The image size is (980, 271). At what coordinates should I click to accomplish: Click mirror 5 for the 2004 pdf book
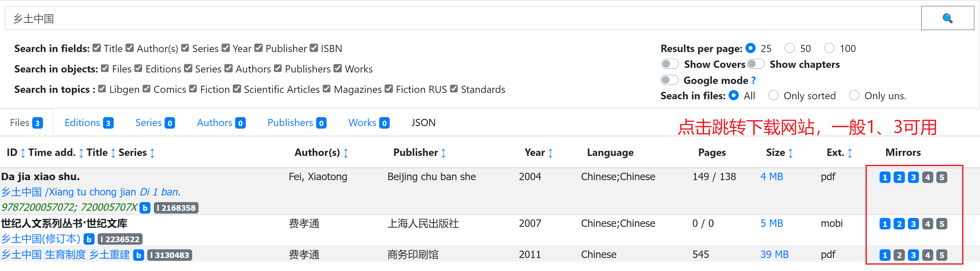click(942, 177)
